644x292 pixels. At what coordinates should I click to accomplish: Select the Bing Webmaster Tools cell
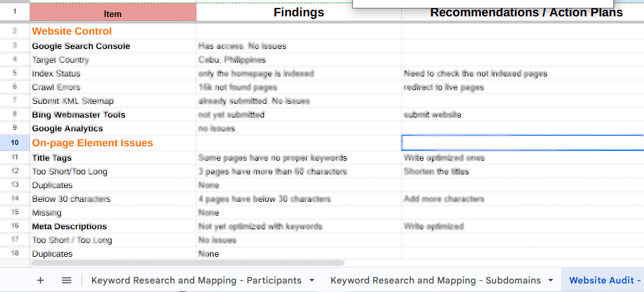113,115
